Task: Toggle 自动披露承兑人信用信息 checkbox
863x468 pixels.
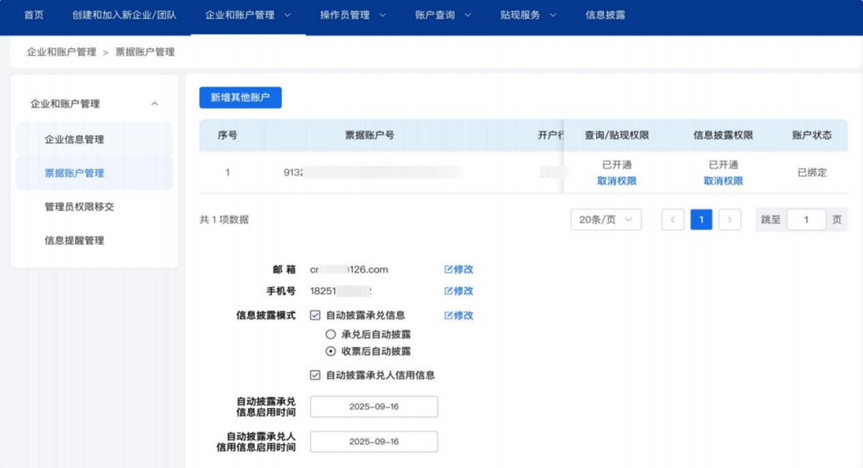Action: tap(316, 375)
